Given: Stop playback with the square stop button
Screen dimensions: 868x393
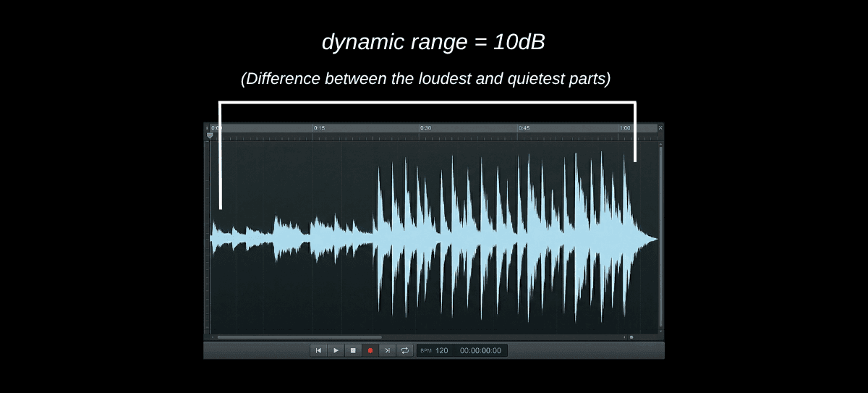Looking at the screenshot, I should pyautogui.click(x=353, y=350).
